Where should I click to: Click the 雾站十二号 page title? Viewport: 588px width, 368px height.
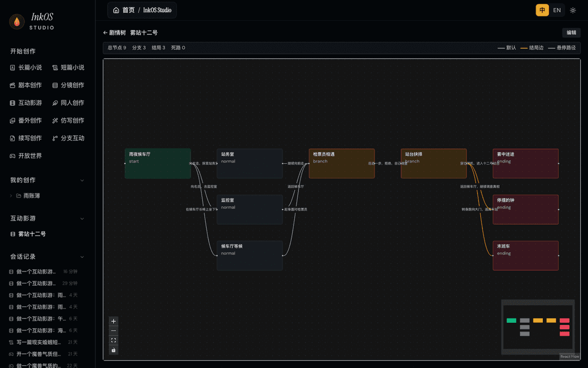click(x=144, y=33)
